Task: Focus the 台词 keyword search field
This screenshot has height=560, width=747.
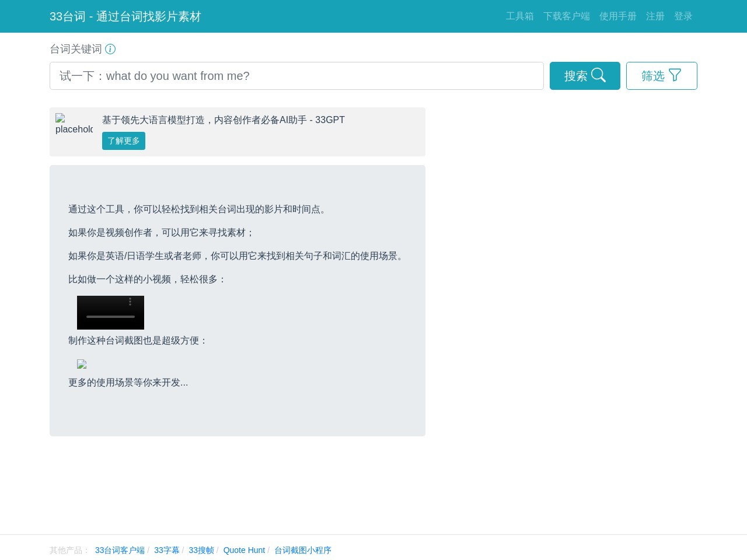Action: pyautogui.click(x=296, y=76)
